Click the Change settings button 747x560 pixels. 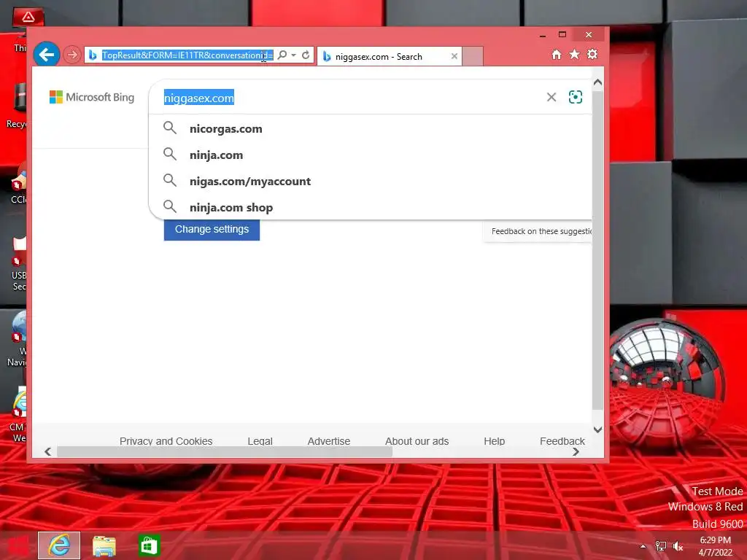[212, 230]
